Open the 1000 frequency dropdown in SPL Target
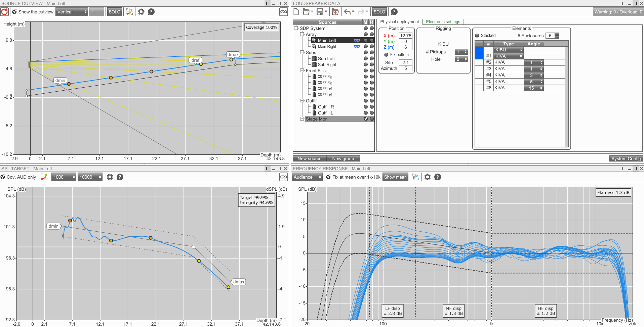 point(64,177)
